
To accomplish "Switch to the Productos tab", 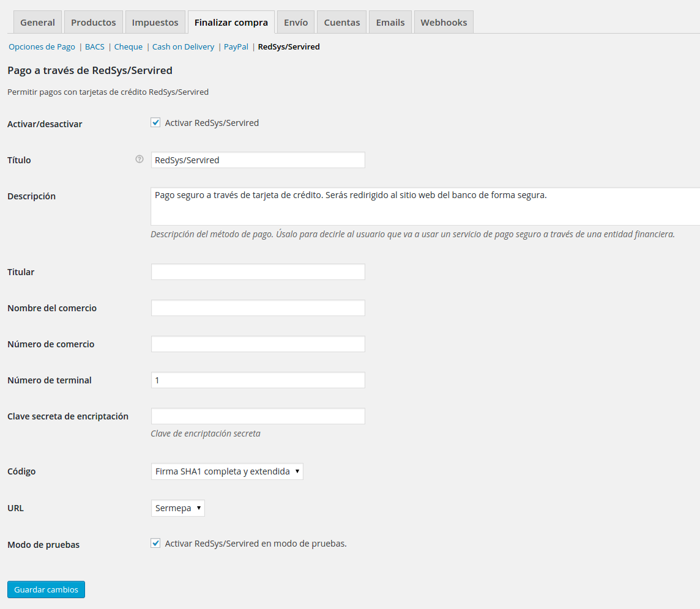I will coord(93,22).
